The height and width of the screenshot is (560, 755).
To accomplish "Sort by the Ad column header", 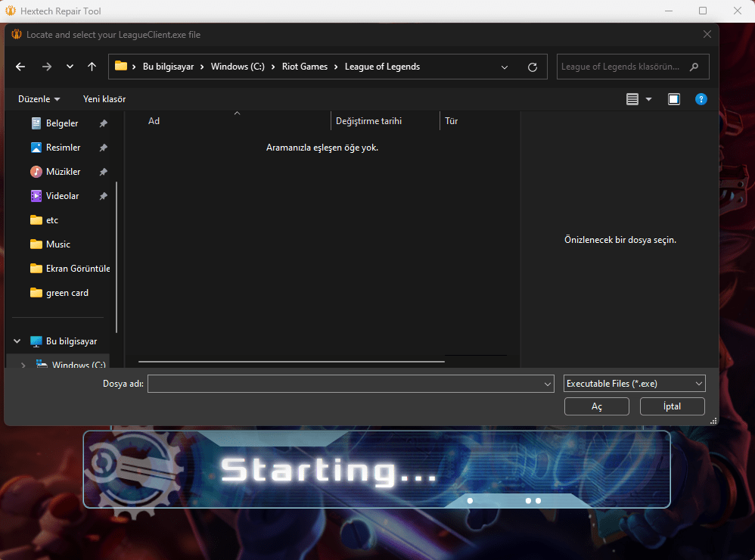I will pos(154,121).
